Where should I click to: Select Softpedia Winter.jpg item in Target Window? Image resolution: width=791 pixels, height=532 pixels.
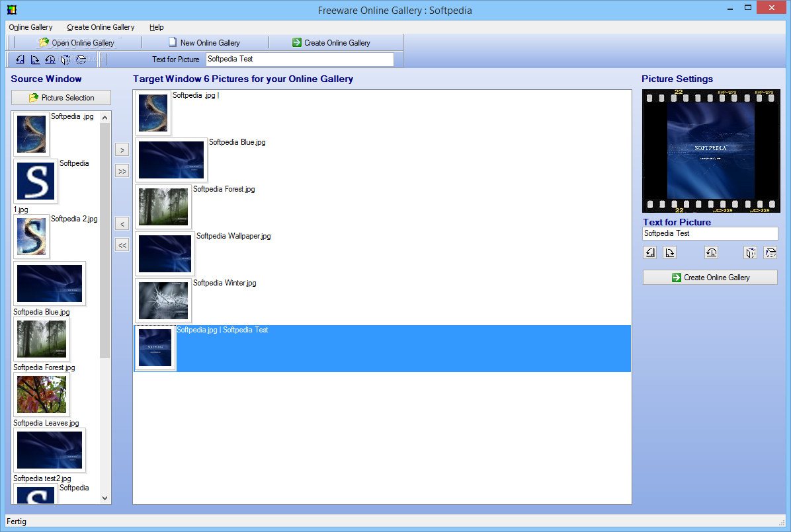click(x=382, y=301)
